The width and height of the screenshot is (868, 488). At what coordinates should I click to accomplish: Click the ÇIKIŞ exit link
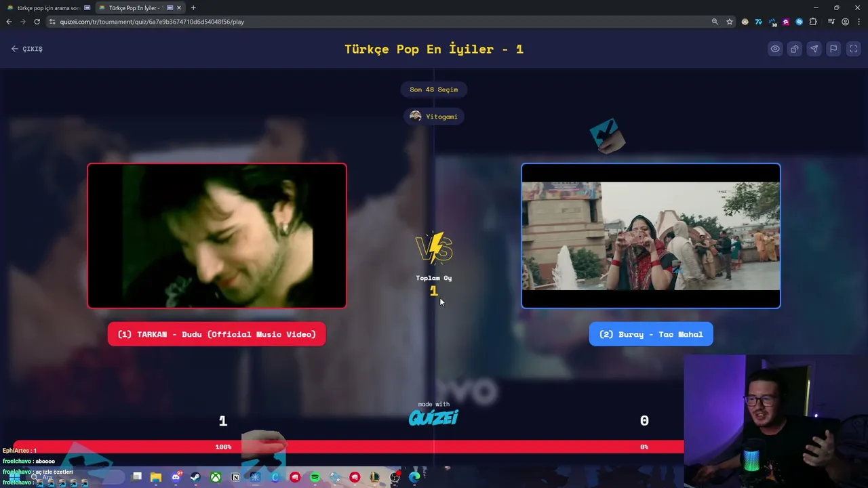tap(27, 49)
